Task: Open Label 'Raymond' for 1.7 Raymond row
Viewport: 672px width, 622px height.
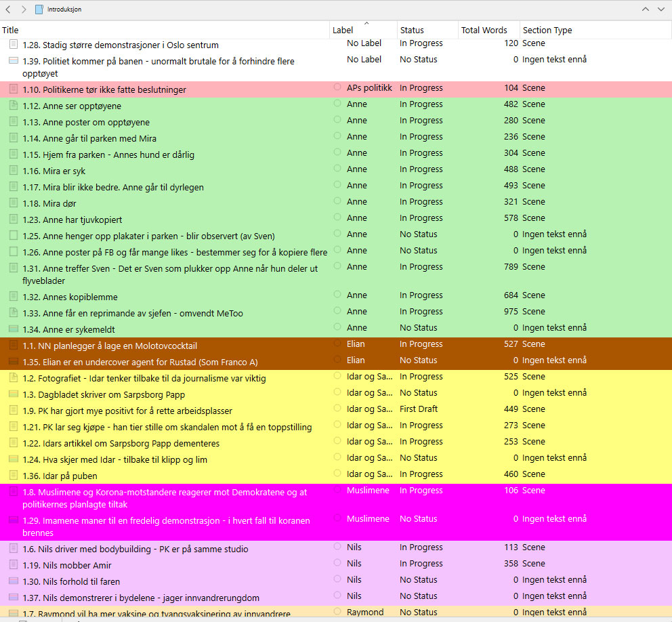Action: 365,612
